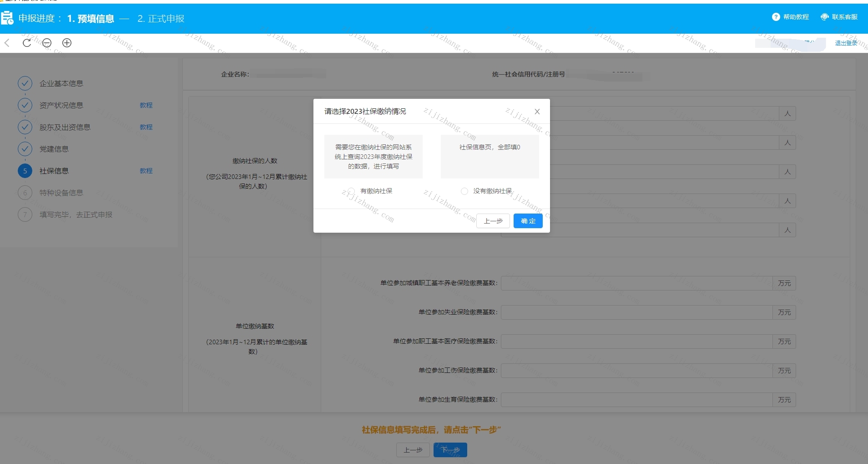Click 工伤保险缴费基数 input field

[x=636, y=371]
